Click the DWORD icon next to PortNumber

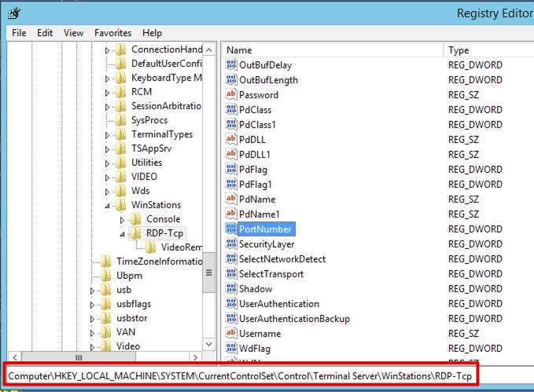coord(231,229)
